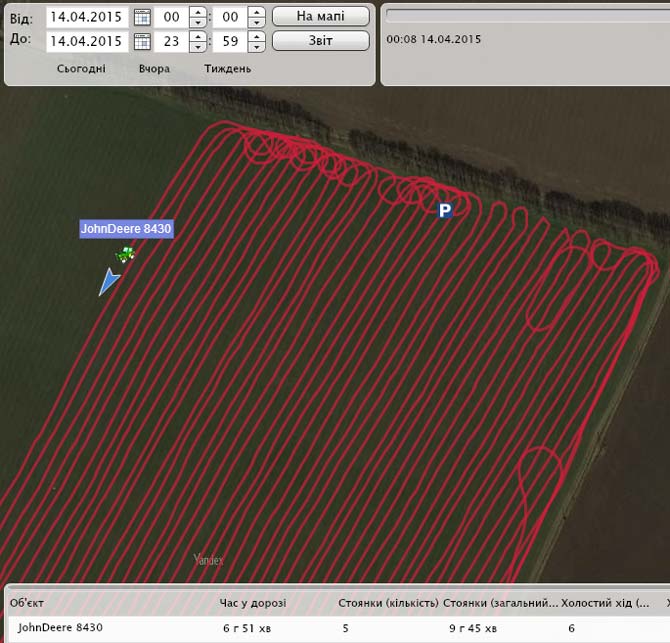670x643 pixels.
Task: Select the green tractor icon on the map
Action: (125, 255)
